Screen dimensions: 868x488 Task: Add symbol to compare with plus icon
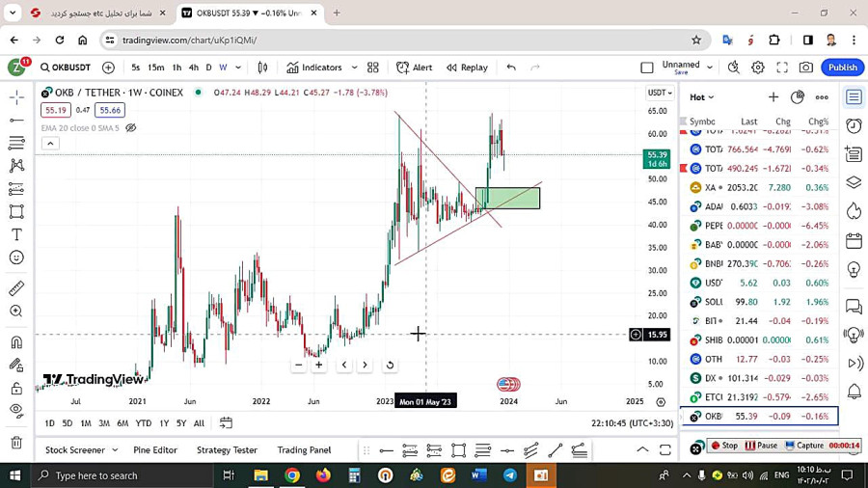pyautogui.click(x=108, y=68)
